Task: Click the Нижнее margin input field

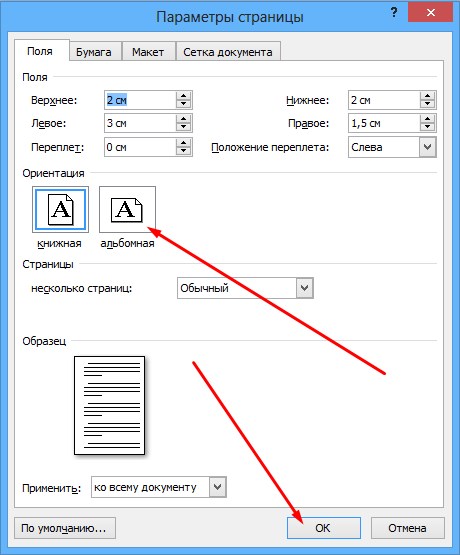Action: coord(384,100)
